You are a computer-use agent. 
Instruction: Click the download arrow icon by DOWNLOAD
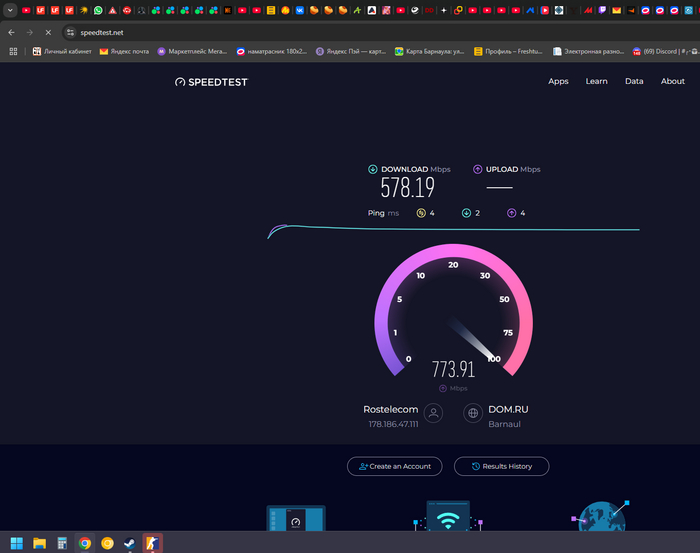point(373,170)
